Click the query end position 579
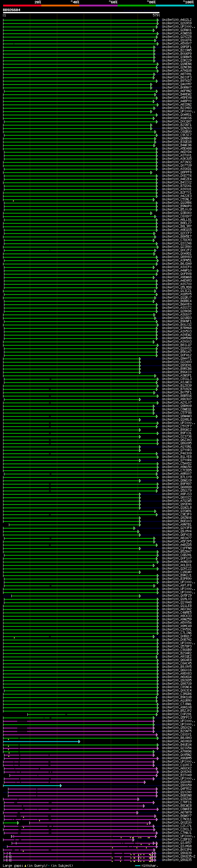 point(155,15)
